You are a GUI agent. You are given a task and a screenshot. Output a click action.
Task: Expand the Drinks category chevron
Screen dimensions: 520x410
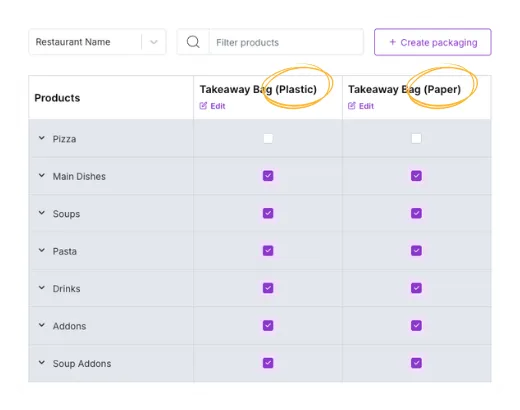pos(42,287)
